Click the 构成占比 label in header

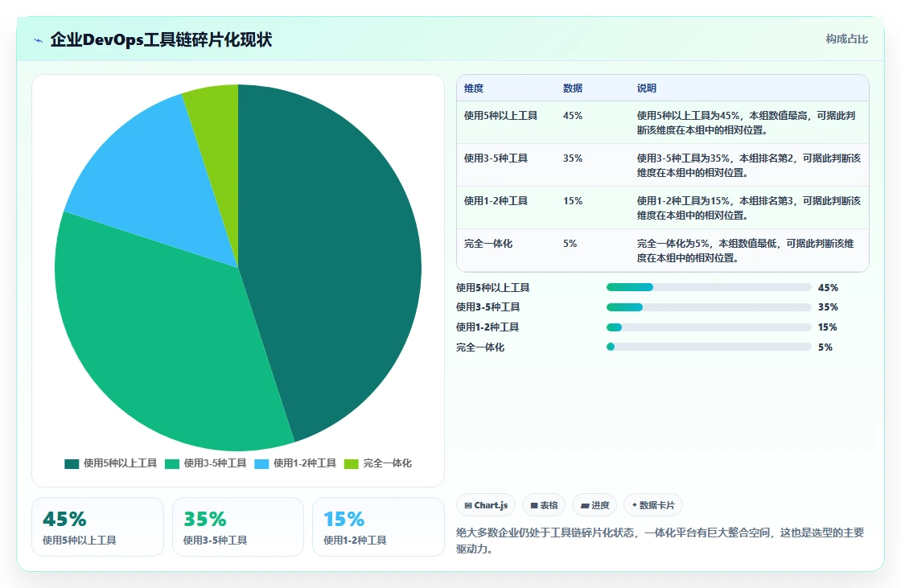click(846, 39)
